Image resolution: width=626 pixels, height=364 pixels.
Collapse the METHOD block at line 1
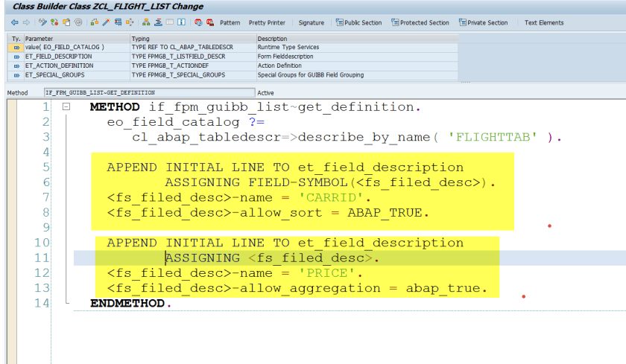click(x=66, y=107)
